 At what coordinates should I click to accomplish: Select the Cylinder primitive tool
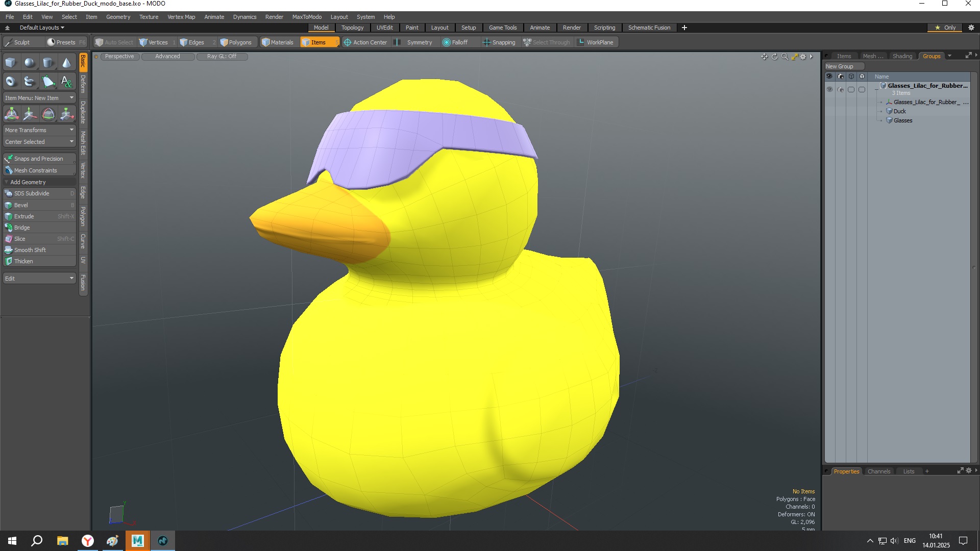[48, 63]
